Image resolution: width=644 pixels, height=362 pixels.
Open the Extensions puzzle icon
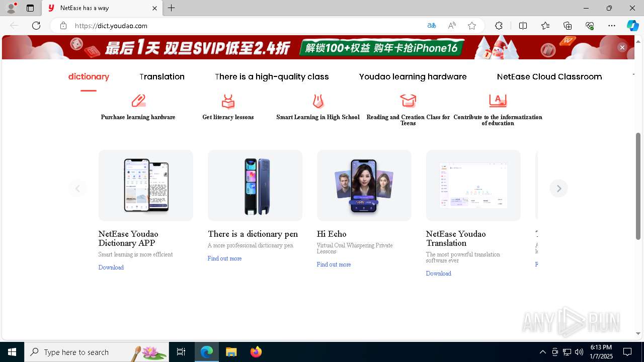tap(499, 26)
